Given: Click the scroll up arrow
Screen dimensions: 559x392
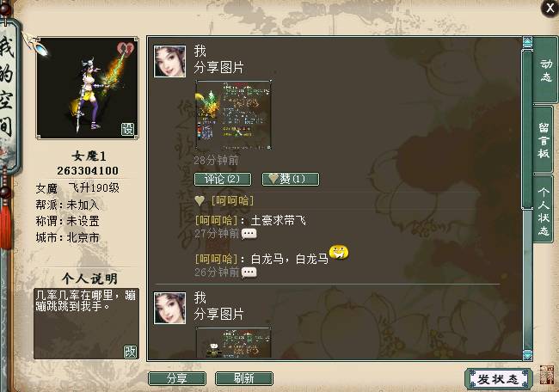Looking at the screenshot, I should coord(527,42).
